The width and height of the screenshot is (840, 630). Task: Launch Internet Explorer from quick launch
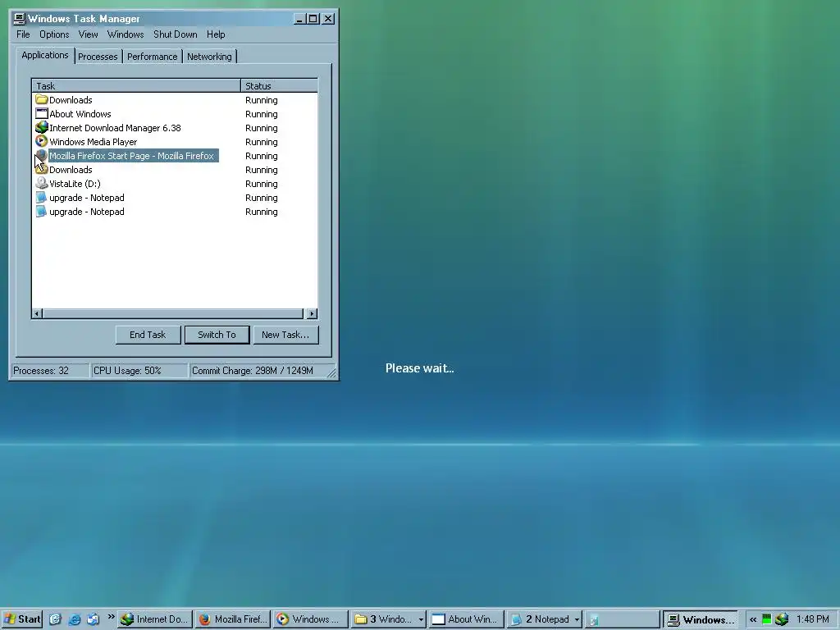pyautogui.click(x=75, y=619)
